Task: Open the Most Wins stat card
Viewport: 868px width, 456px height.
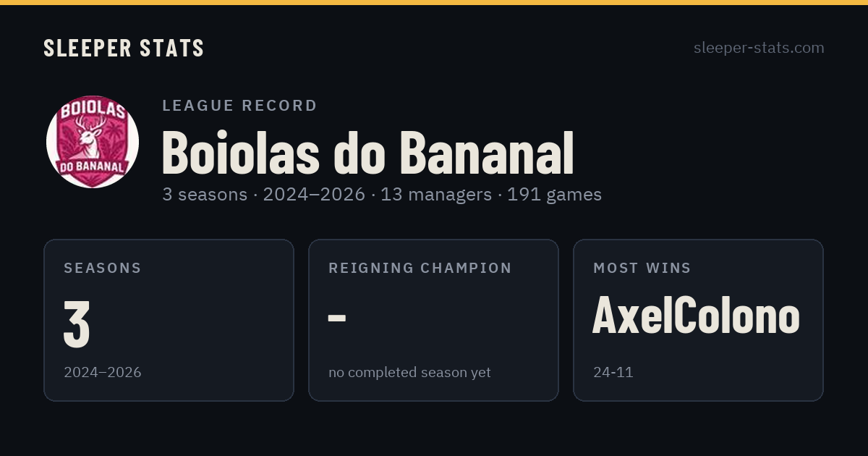Action: tap(698, 320)
